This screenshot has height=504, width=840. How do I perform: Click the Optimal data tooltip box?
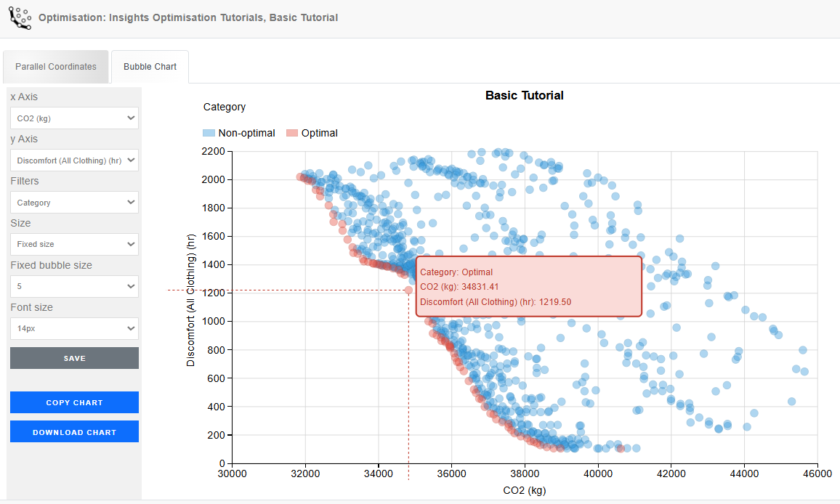528,286
